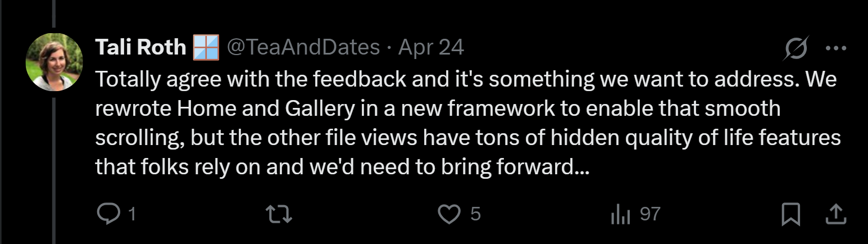Click the Windows logo badge beside Tali Roth
Viewport: 868px width, 244px height.
206,48
